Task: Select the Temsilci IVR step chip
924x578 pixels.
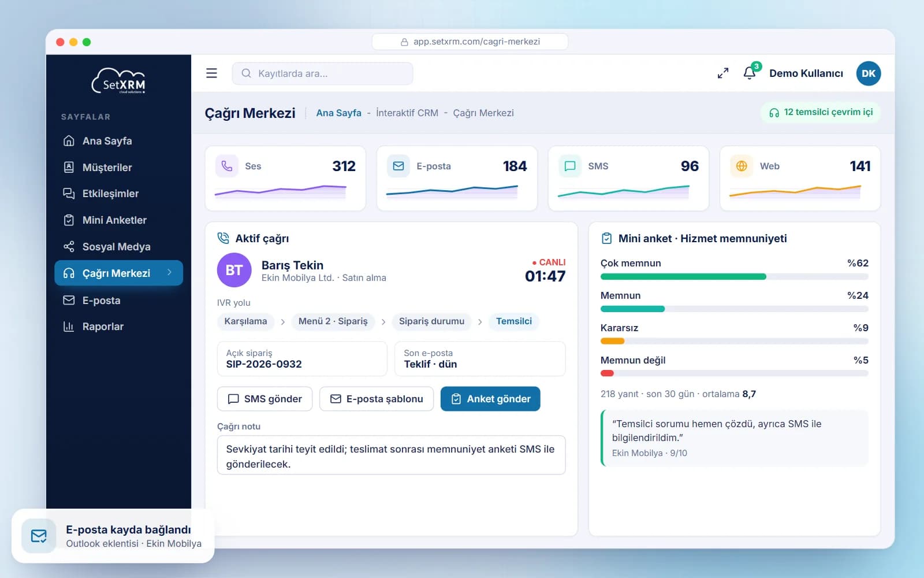Action: pos(514,321)
